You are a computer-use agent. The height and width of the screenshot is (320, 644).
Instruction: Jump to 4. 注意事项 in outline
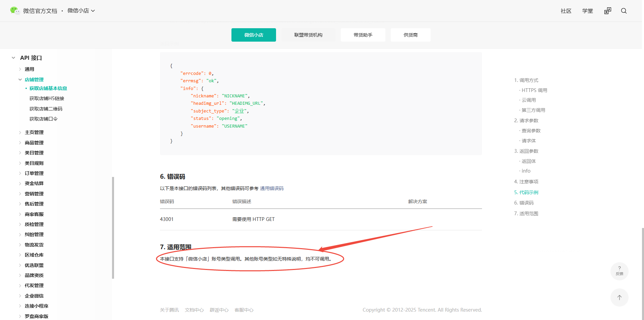point(526,182)
